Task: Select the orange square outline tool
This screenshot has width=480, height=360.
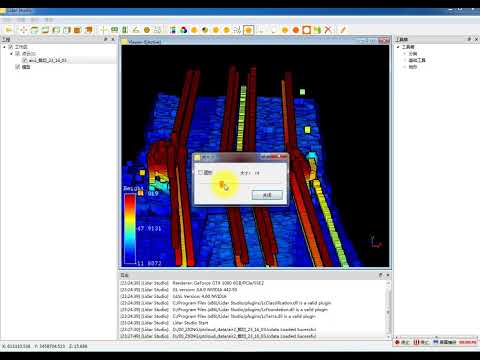Action: pos(307,30)
